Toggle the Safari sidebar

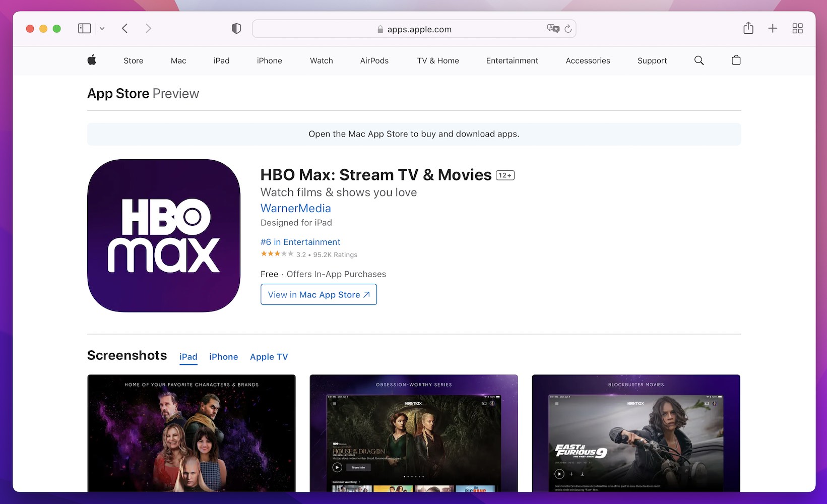[x=84, y=29]
